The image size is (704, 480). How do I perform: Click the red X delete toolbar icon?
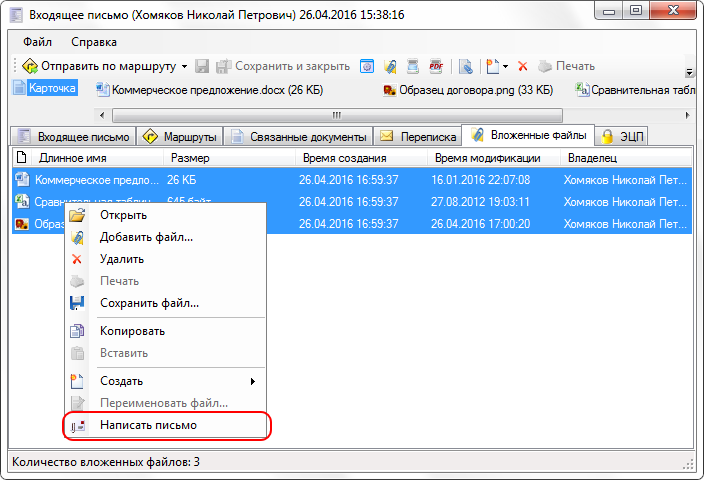523,66
